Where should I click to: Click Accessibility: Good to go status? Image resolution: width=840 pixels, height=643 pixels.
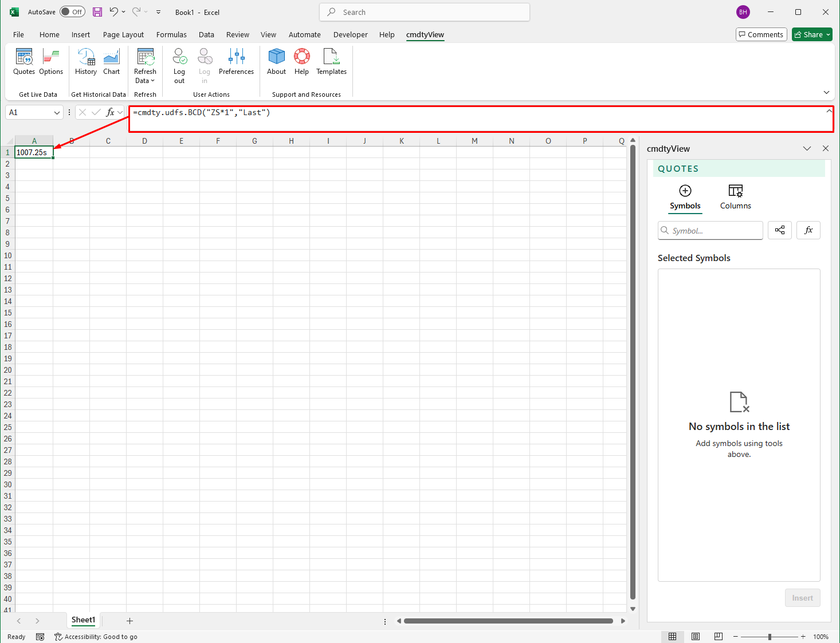96,637
